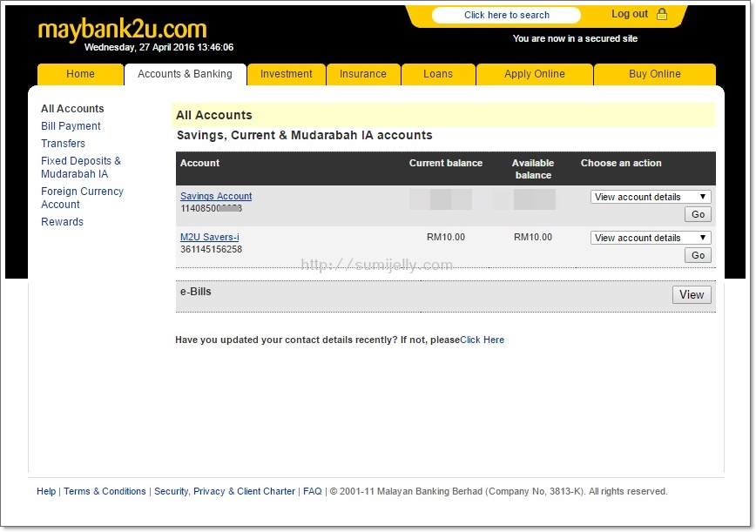The image size is (756, 532).
Task: Click 'Click Here' to update contact details
Action: click(483, 340)
